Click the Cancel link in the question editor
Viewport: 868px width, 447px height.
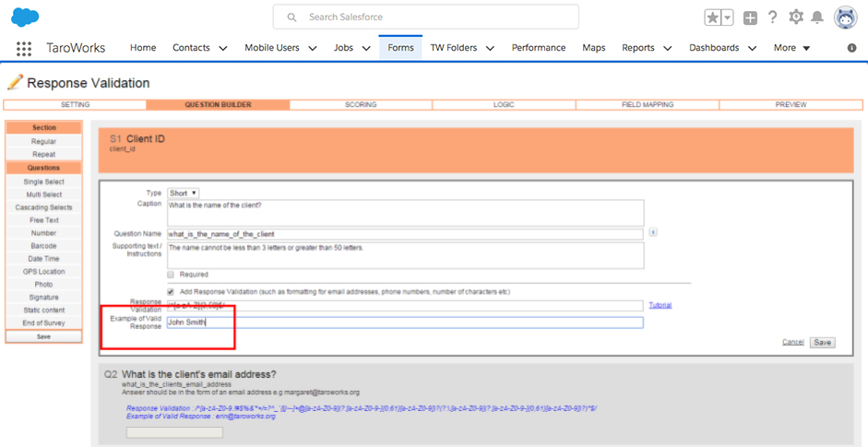tap(792, 343)
